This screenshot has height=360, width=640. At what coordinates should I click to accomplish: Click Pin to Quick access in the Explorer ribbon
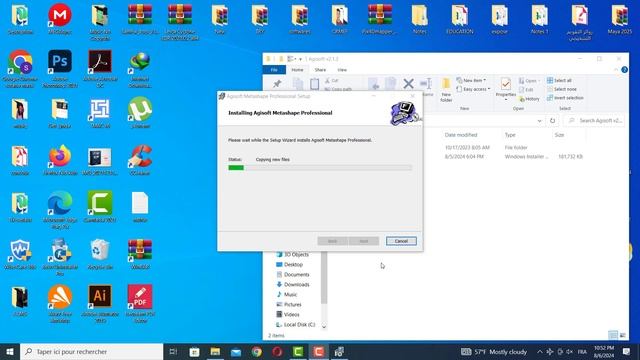277,84
